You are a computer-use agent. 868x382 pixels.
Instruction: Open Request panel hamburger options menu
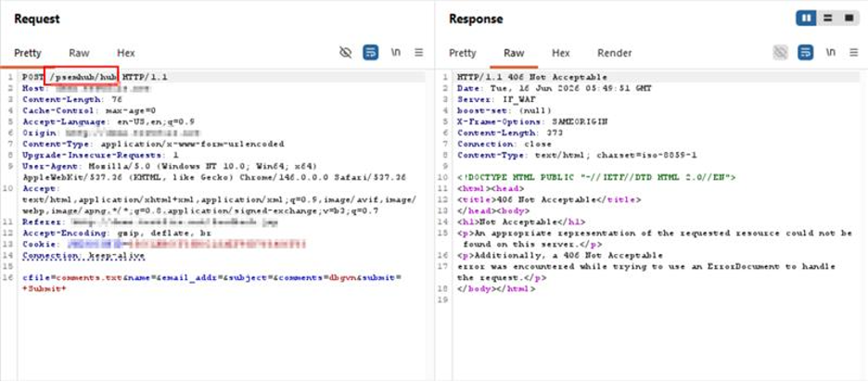pos(419,53)
